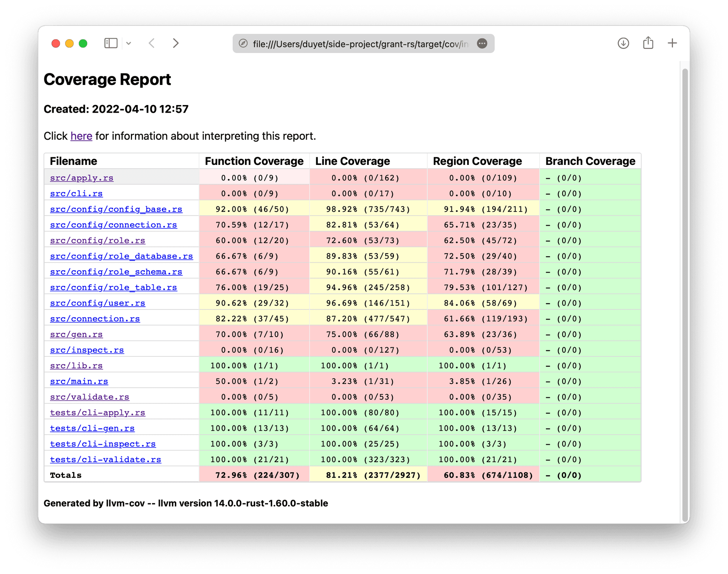Viewport: 728px width, 574px height.
Task: Open the src/lib.rs file link
Action: click(x=76, y=365)
